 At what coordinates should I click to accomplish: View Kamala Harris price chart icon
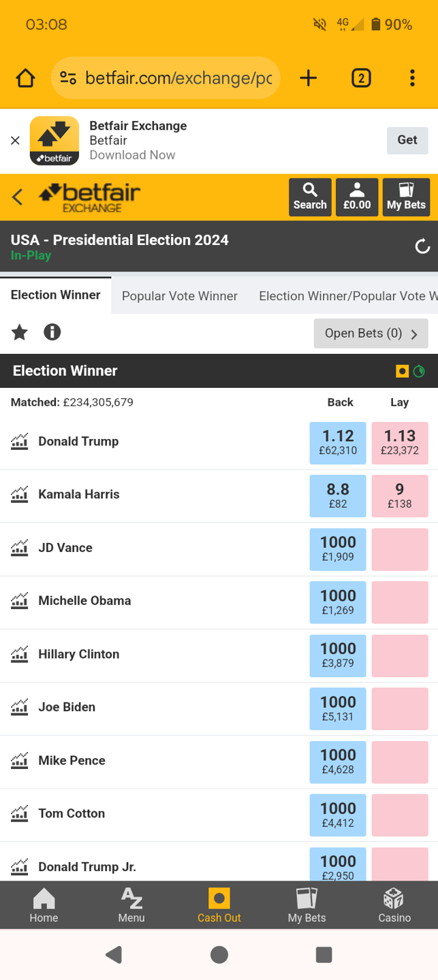pyautogui.click(x=20, y=495)
